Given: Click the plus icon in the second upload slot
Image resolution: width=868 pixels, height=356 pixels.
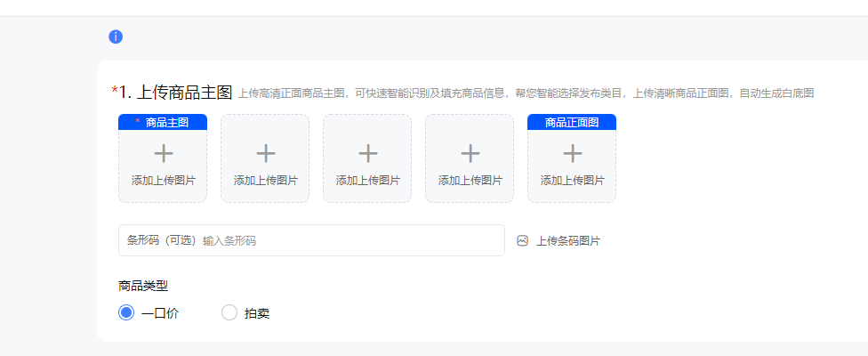Looking at the screenshot, I should (265, 153).
